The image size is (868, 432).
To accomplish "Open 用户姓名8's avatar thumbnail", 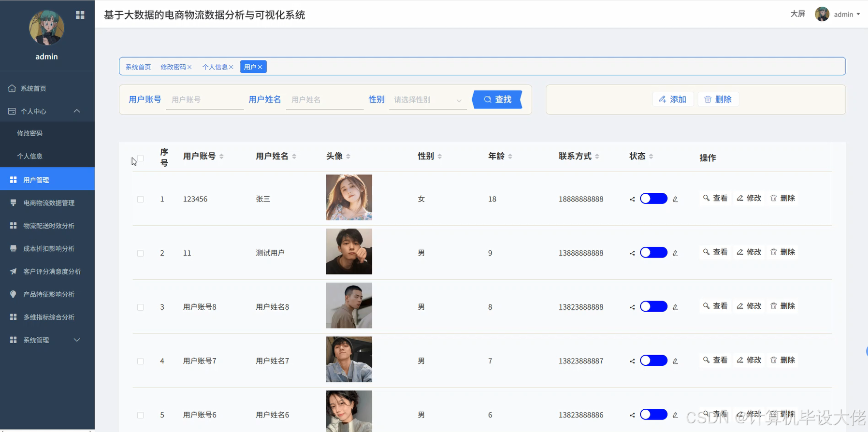I will click(349, 305).
